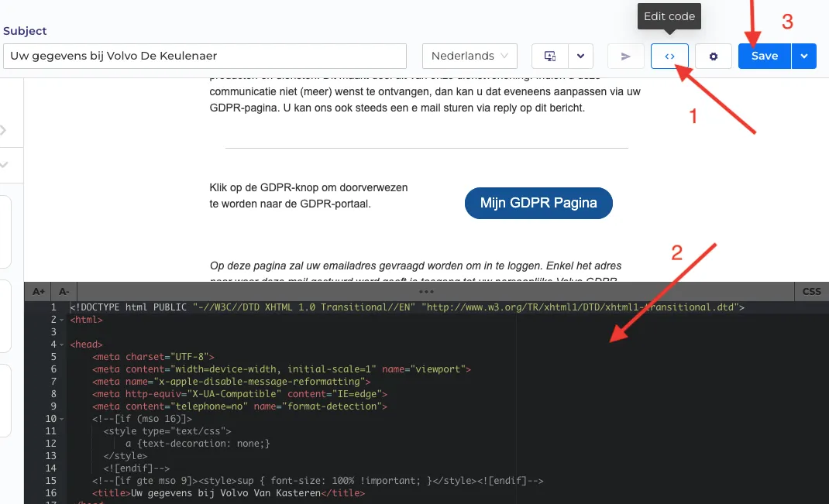Click the sup font-size style line 15

coord(317,481)
